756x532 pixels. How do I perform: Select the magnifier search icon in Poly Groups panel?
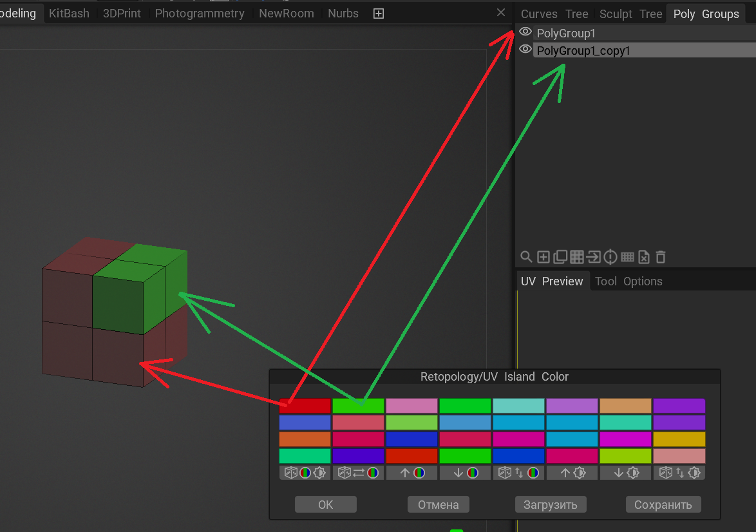click(x=527, y=257)
